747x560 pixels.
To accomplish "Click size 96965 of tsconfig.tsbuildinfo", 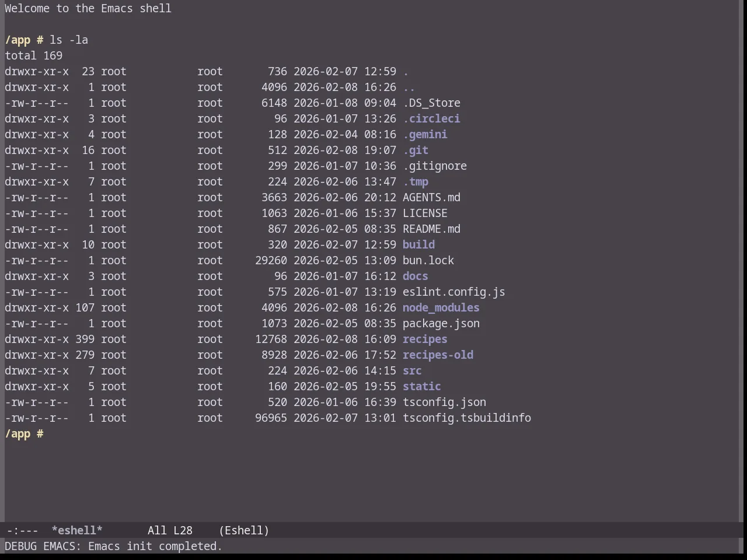I will (271, 418).
